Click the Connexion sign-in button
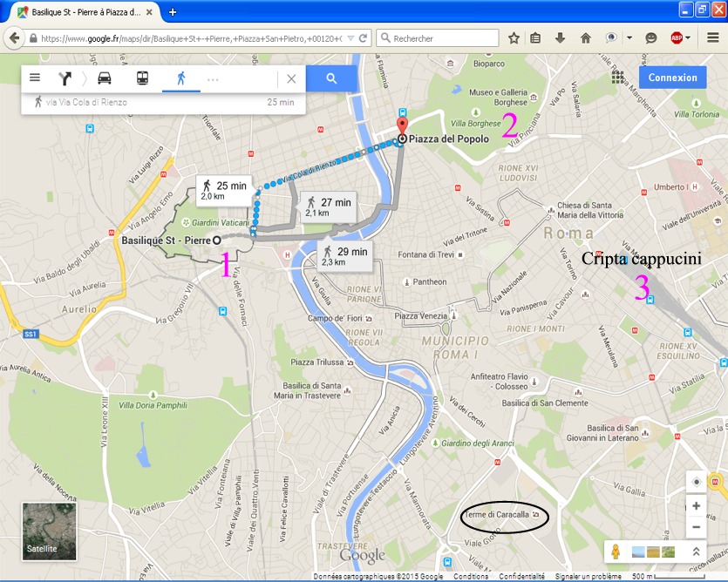Image resolution: width=728 pixels, height=582 pixels. 673,78
